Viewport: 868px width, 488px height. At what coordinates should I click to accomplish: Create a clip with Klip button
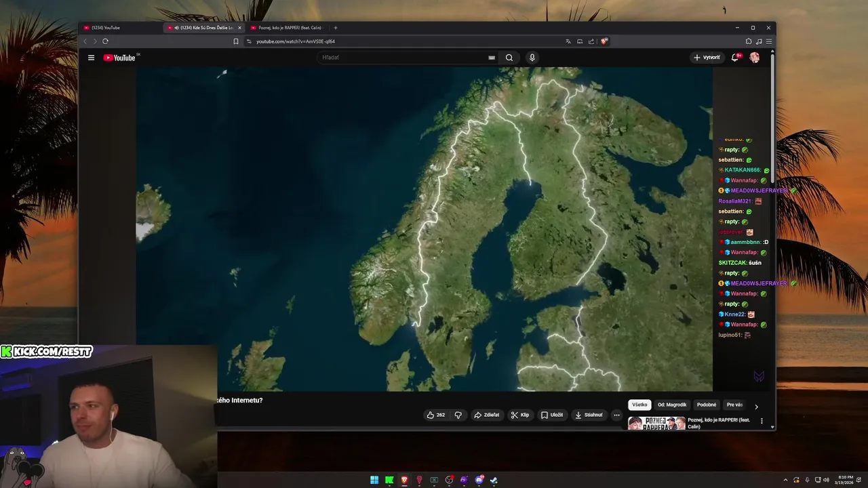pos(520,415)
